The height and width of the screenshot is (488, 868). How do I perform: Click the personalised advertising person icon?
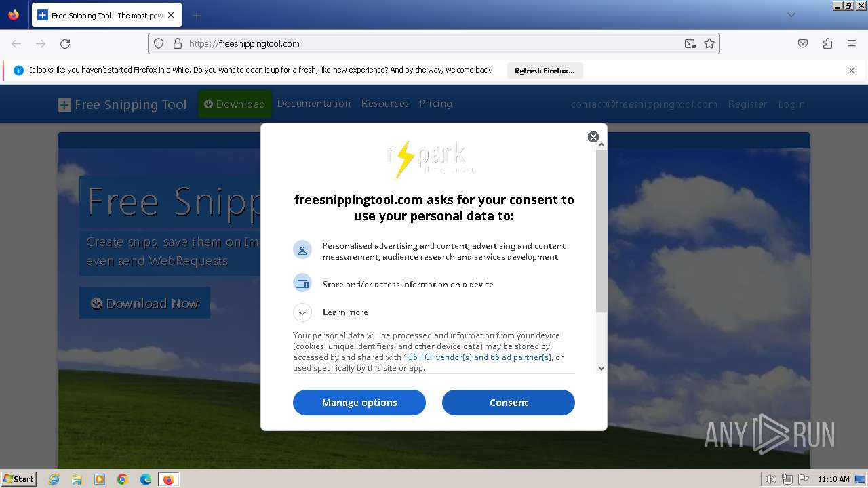302,250
